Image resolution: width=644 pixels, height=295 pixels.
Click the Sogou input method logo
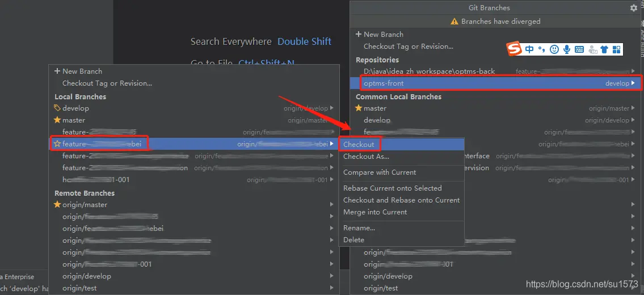[x=514, y=49]
